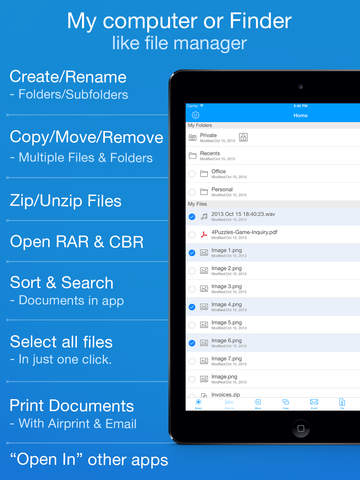Image resolution: width=360 pixels, height=480 pixels.
Task: Click the Image 6.png filename
Action: 227,340
